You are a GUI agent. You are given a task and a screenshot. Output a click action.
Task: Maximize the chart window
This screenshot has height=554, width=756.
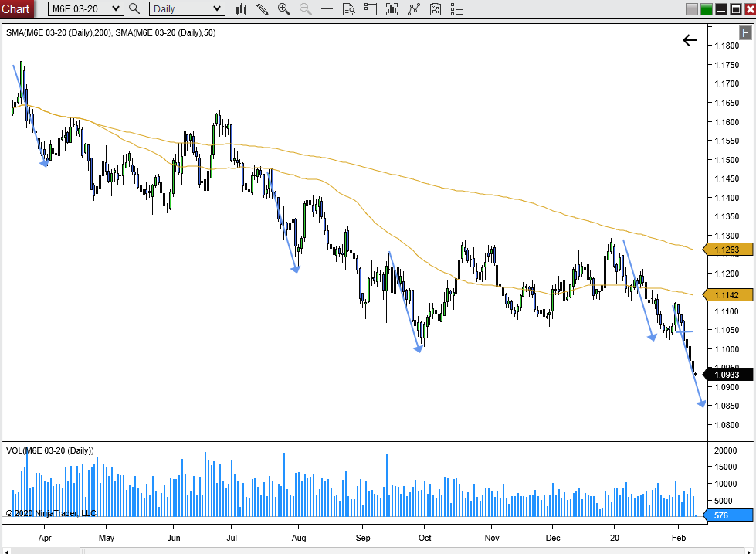click(735, 9)
